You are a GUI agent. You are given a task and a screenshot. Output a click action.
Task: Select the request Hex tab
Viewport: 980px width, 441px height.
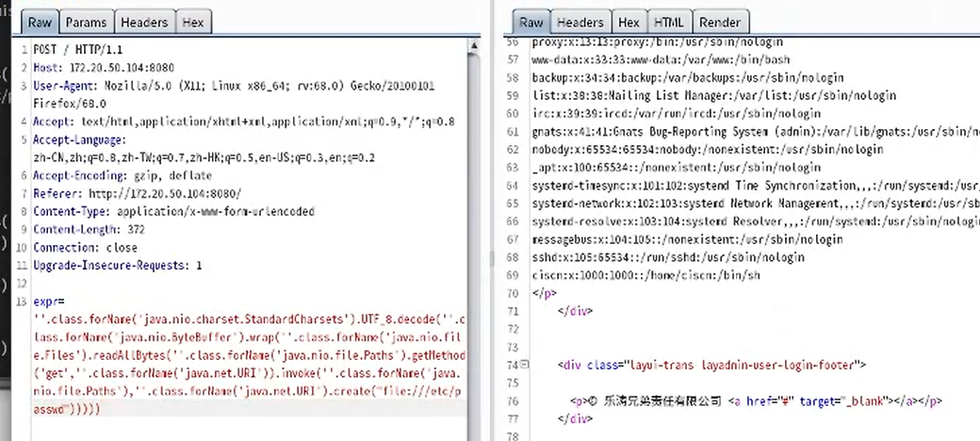(192, 22)
